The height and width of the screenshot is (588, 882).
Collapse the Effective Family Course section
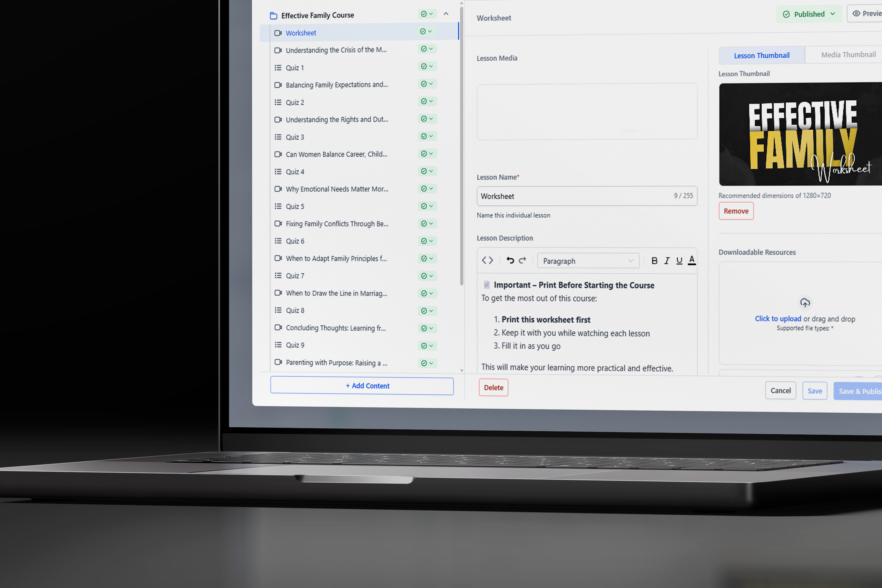pyautogui.click(x=446, y=14)
